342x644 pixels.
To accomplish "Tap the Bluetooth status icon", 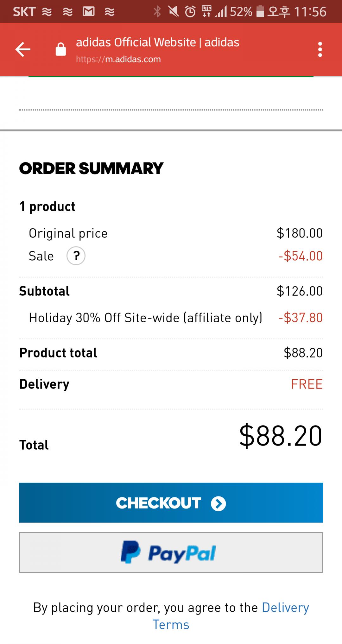I will click(157, 12).
